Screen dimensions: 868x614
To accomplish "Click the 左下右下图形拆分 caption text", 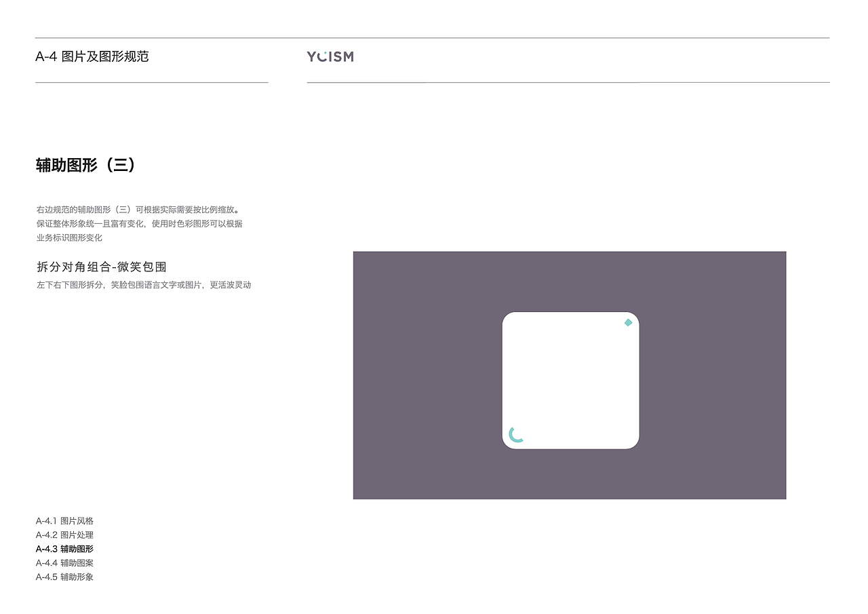I will tap(143, 284).
